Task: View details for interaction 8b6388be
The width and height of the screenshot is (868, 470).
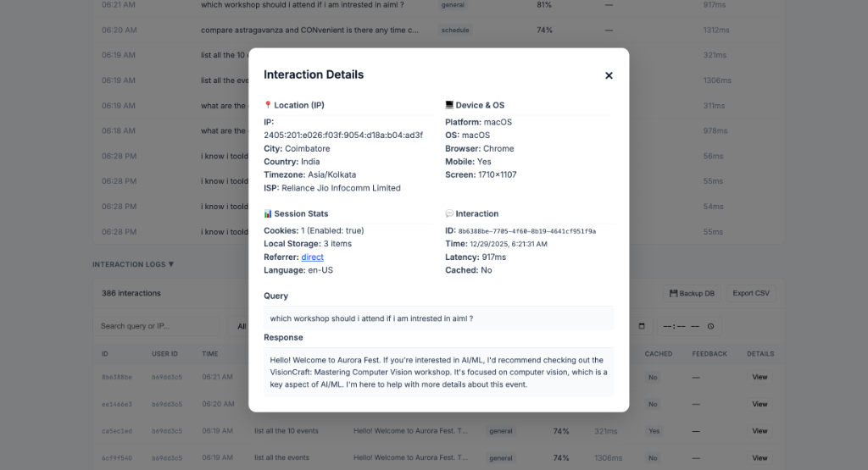Action: tap(759, 377)
